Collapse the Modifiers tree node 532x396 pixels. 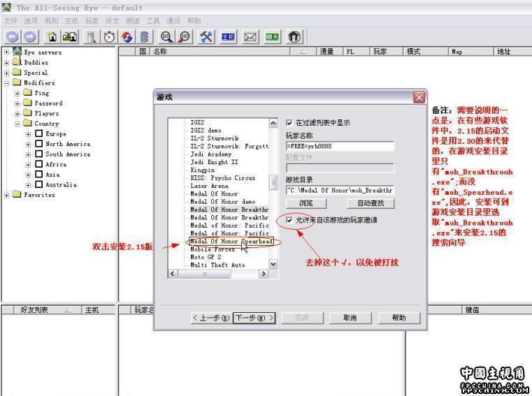(6, 83)
